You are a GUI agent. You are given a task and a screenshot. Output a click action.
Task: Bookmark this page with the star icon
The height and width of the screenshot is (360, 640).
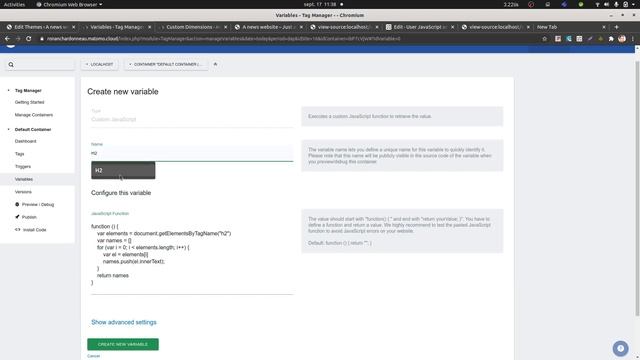544,39
